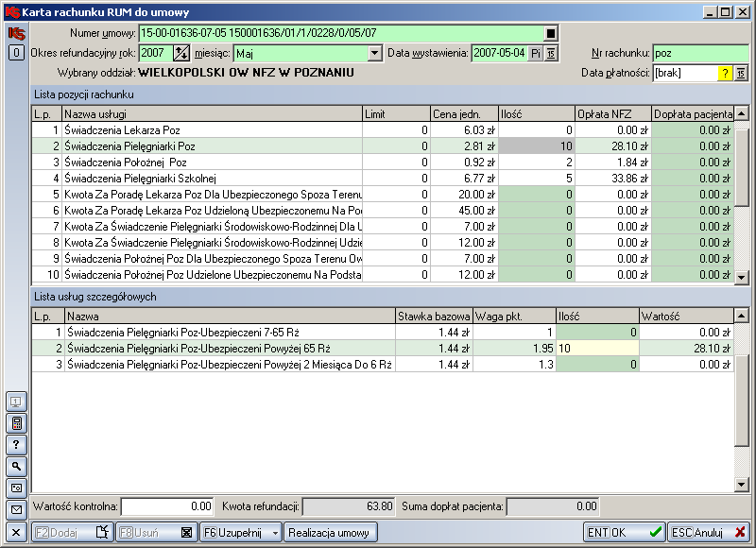
Task: Select detail row 'Ubezpieczeni Powyżej 65 Rż'
Action: (383, 349)
